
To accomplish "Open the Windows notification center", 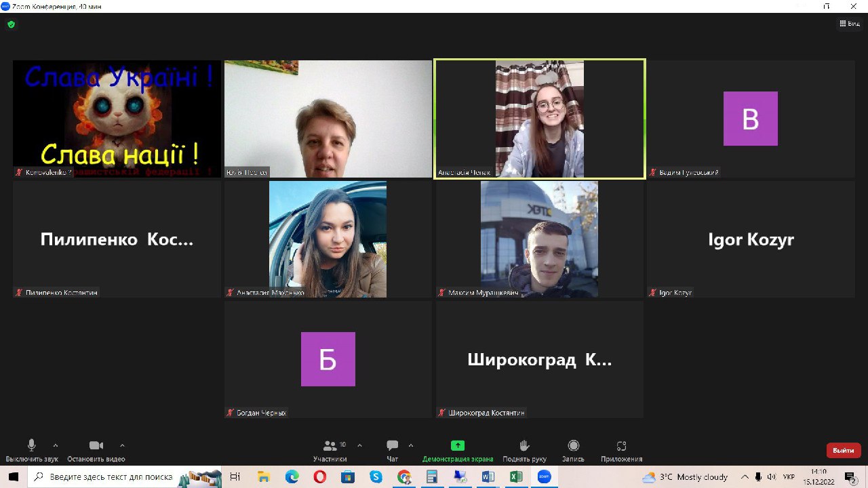I will coord(850,477).
